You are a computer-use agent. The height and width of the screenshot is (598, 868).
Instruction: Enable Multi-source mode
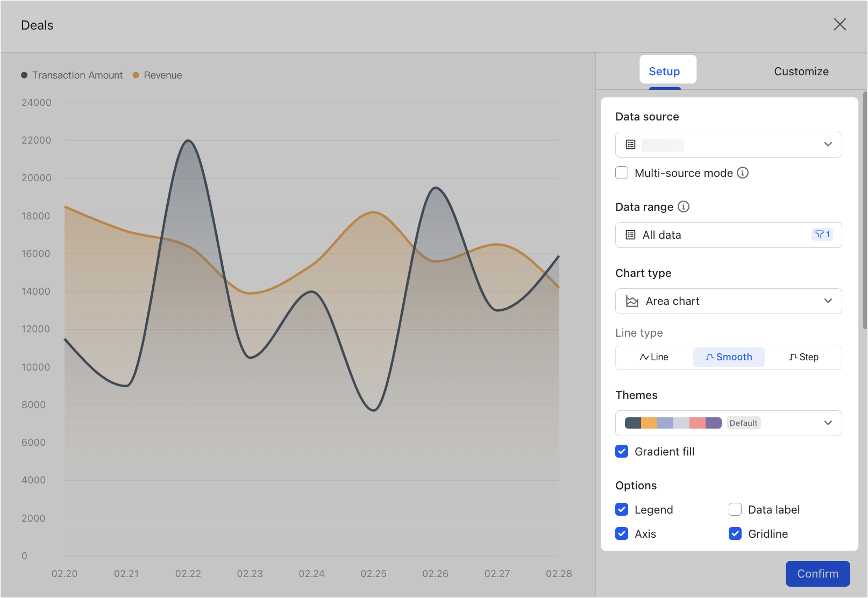coord(622,173)
